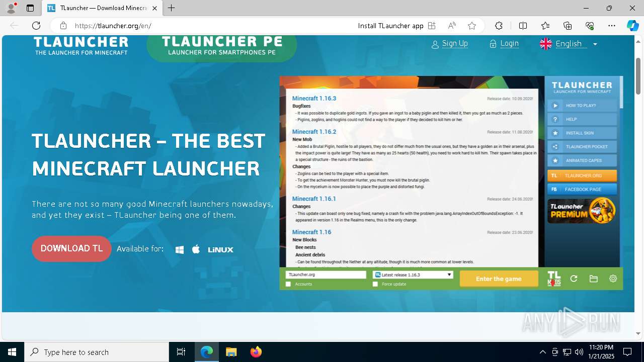Open Windows Start menu
This screenshot has width=644, height=362.
tap(12, 352)
